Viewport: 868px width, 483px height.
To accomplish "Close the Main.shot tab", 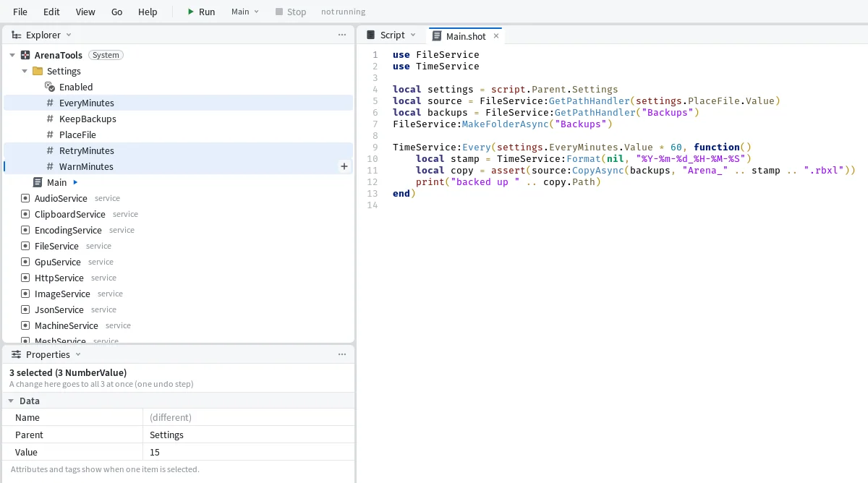I will tap(496, 35).
